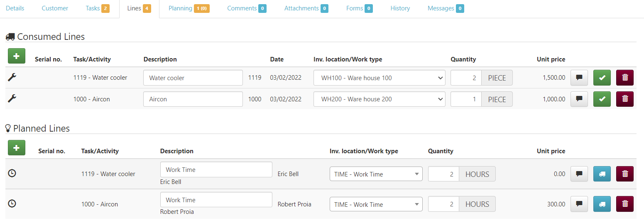Open WH100 - Ware house 100 dropdown

(379, 78)
